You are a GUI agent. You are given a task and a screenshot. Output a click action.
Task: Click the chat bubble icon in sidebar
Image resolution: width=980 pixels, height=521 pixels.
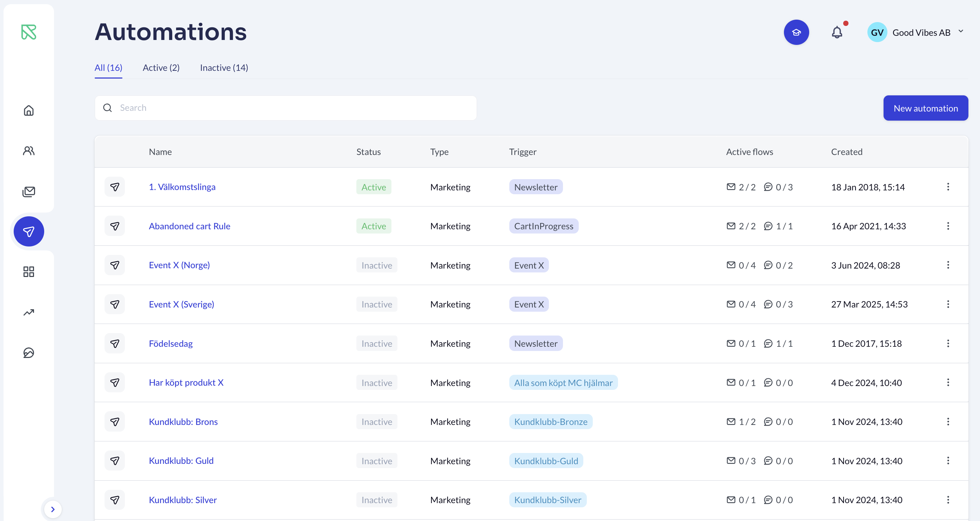coord(28,352)
